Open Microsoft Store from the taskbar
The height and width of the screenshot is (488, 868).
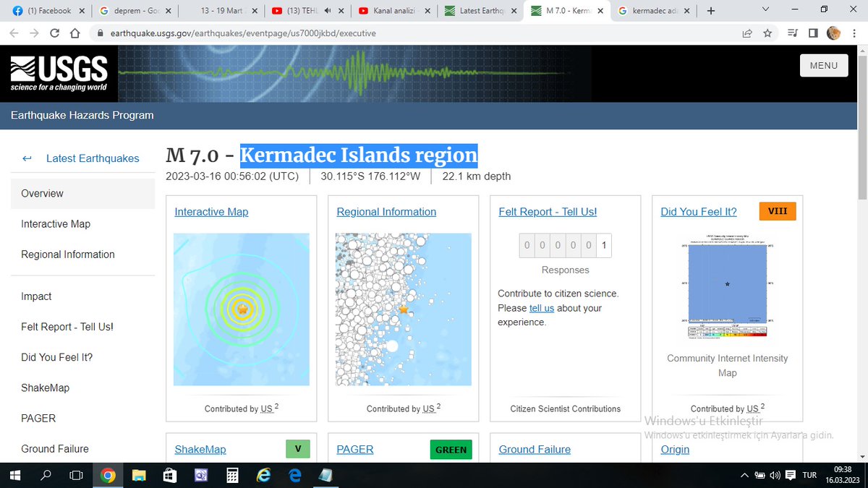pyautogui.click(x=170, y=475)
